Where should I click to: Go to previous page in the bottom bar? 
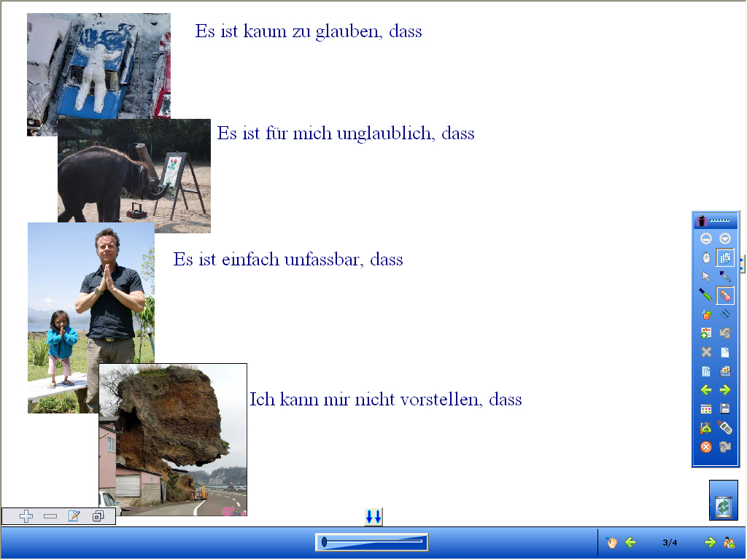click(630, 542)
